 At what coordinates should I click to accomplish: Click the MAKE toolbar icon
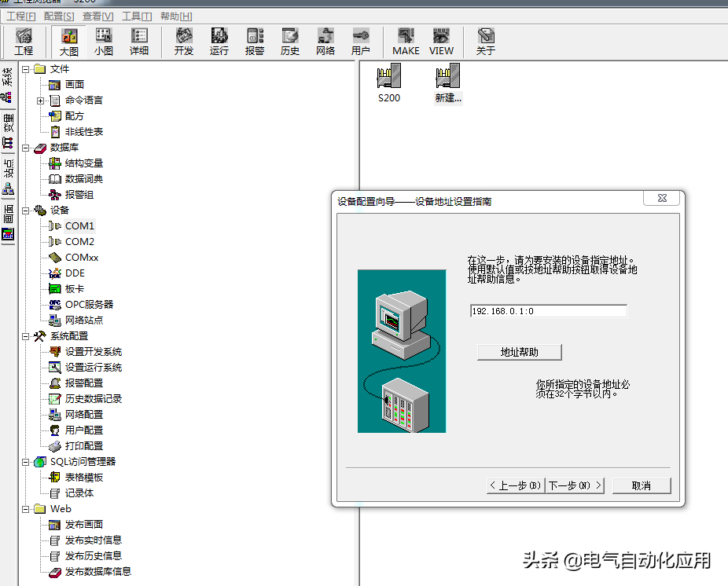pyautogui.click(x=406, y=42)
